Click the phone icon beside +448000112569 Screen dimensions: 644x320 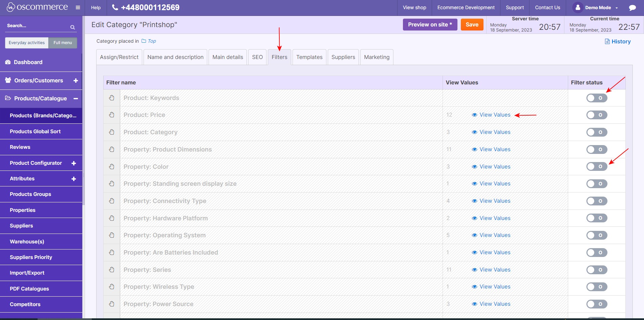115,7
